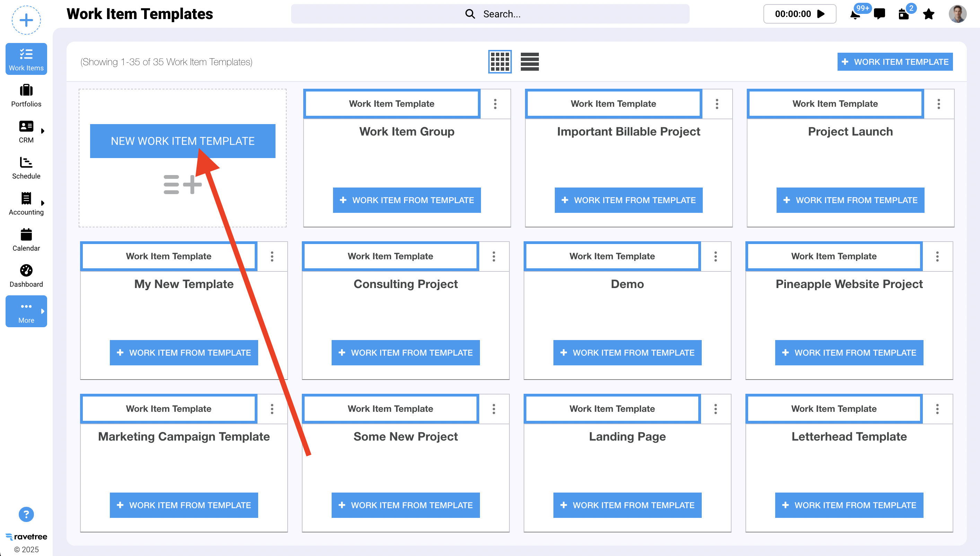The height and width of the screenshot is (556, 980).
Task: Click the favorites star icon
Action: [x=928, y=15]
